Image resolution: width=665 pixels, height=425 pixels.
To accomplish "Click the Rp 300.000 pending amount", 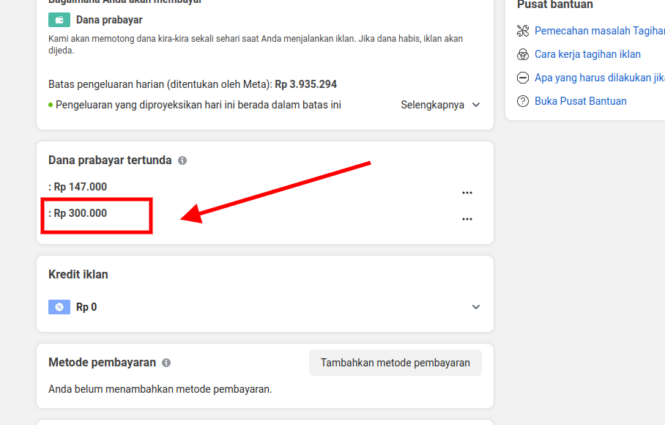I will pyautogui.click(x=78, y=213).
